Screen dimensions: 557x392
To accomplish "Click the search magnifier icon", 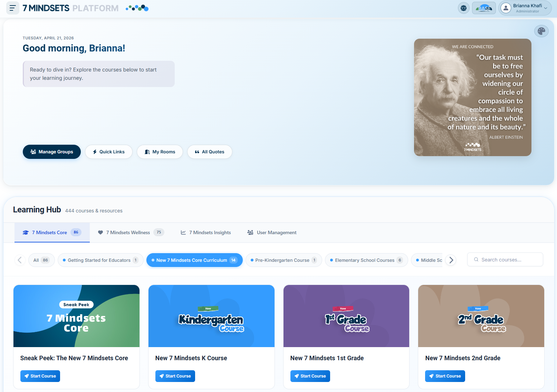I will (x=476, y=260).
